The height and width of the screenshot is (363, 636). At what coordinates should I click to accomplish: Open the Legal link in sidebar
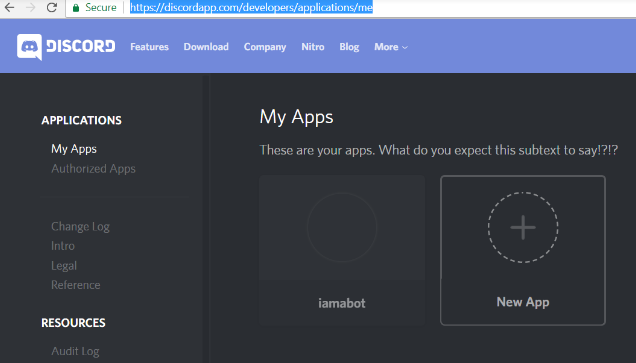click(x=64, y=266)
